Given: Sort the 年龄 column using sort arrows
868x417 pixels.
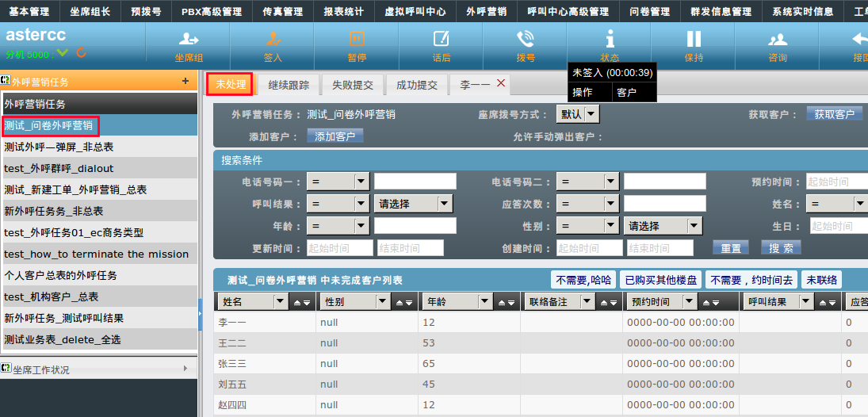Looking at the screenshot, I should [506, 302].
